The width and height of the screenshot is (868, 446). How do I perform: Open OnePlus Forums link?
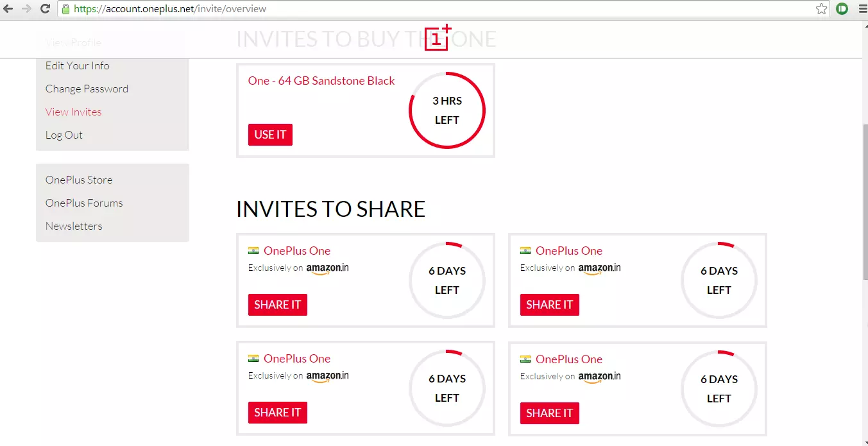[x=84, y=203]
